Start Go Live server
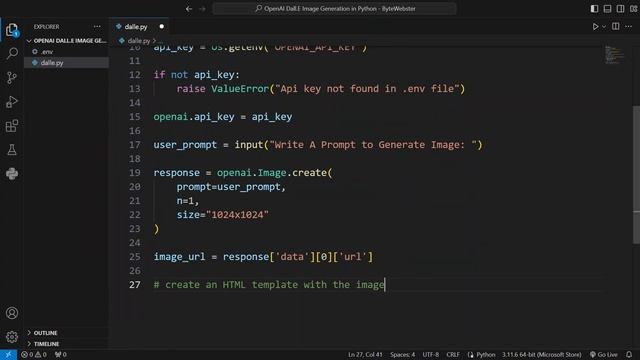The image size is (640, 360). [604, 355]
